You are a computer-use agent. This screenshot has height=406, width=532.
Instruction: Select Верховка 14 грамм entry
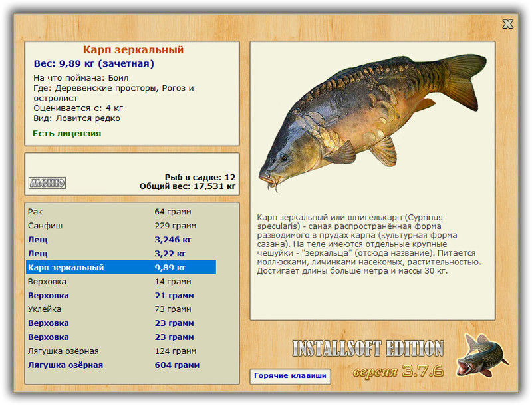(121, 282)
